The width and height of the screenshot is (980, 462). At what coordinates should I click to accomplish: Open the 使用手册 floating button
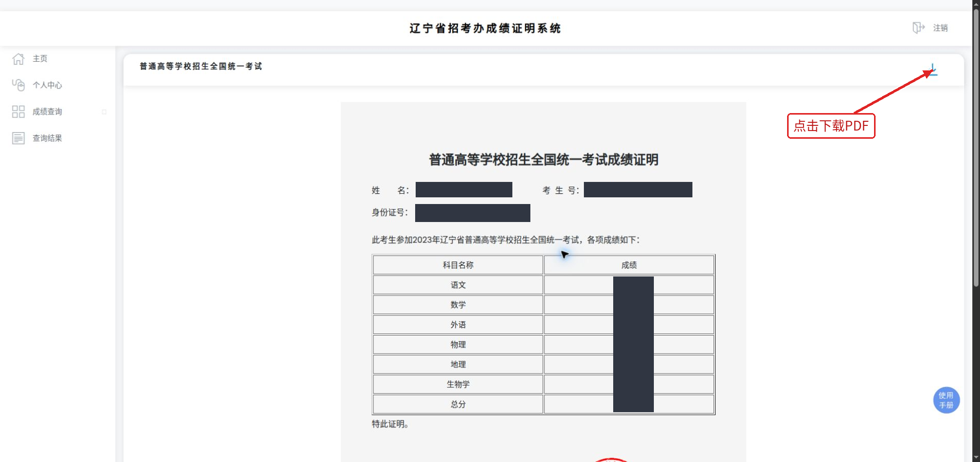[946, 400]
